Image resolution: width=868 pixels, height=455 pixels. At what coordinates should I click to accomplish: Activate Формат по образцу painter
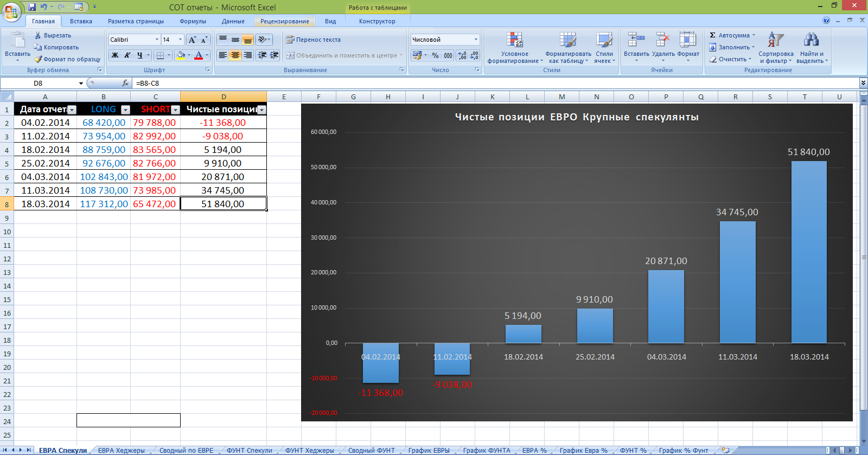(67, 59)
